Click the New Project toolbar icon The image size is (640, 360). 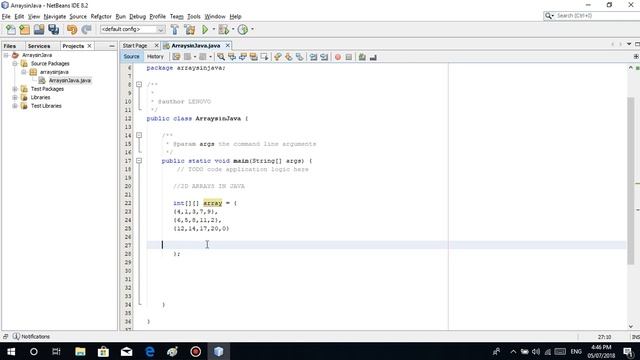coord(24,29)
